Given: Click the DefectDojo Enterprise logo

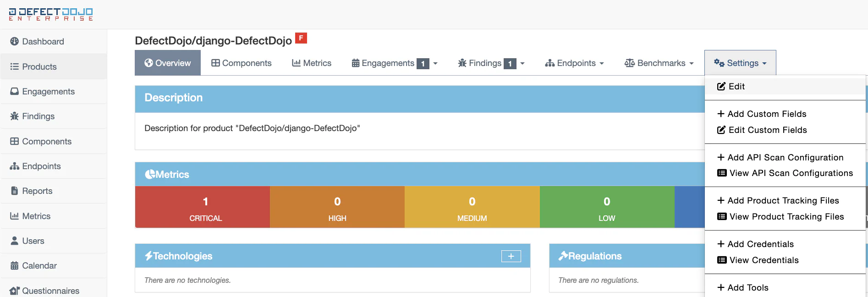Looking at the screenshot, I should click(x=51, y=14).
